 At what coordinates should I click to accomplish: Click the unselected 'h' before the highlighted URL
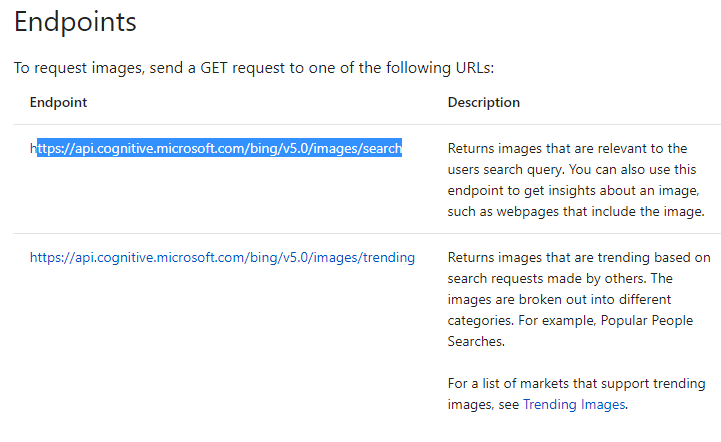point(33,148)
